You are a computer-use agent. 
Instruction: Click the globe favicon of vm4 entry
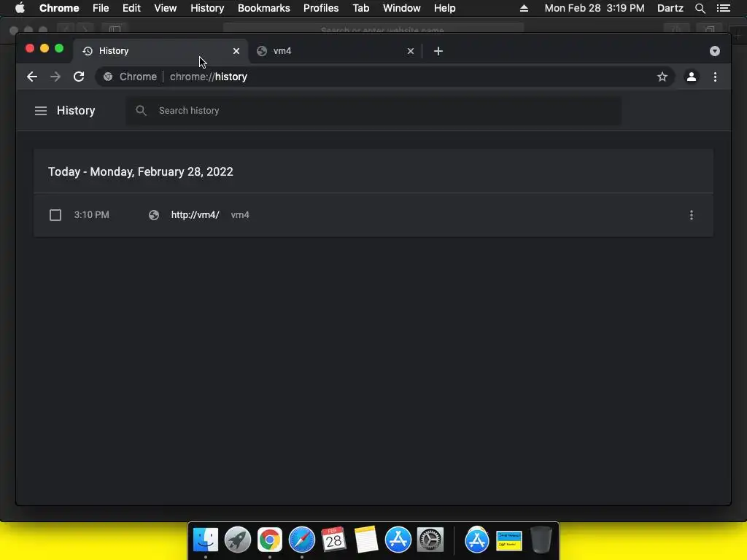tap(154, 215)
